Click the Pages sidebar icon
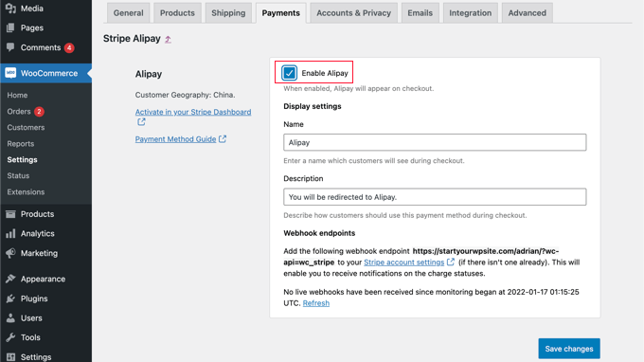The width and height of the screenshot is (644, 362). click(x=10, y=27)
